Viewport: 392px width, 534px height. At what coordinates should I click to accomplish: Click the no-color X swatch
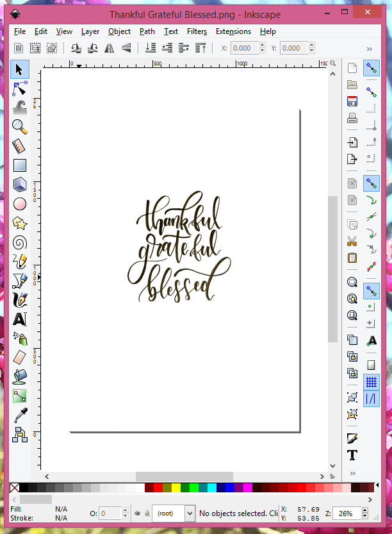14,488
